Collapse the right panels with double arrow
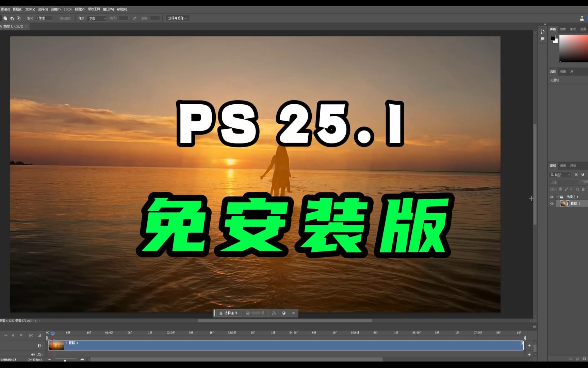Image resolution: width=588 pixels, height=368 pixels. coord(544,24)
